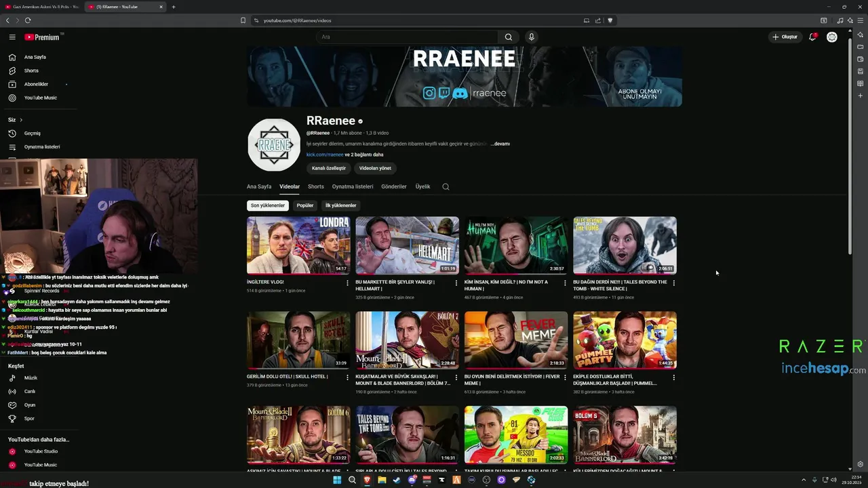Screen dimensions: 868x488
Task: Open options for NO I'M NOT A HUMAN video
Action: (565, 283)
